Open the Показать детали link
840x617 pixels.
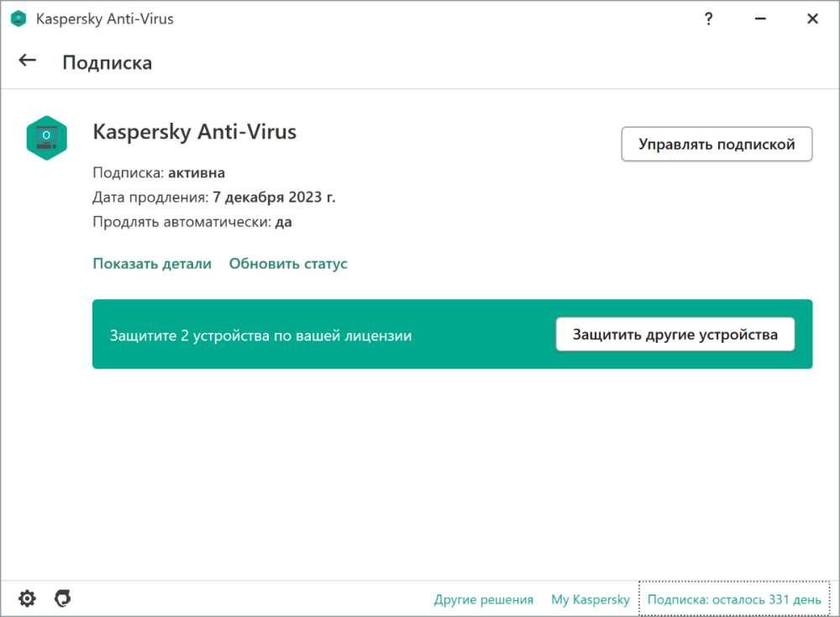tap(152, 264)
